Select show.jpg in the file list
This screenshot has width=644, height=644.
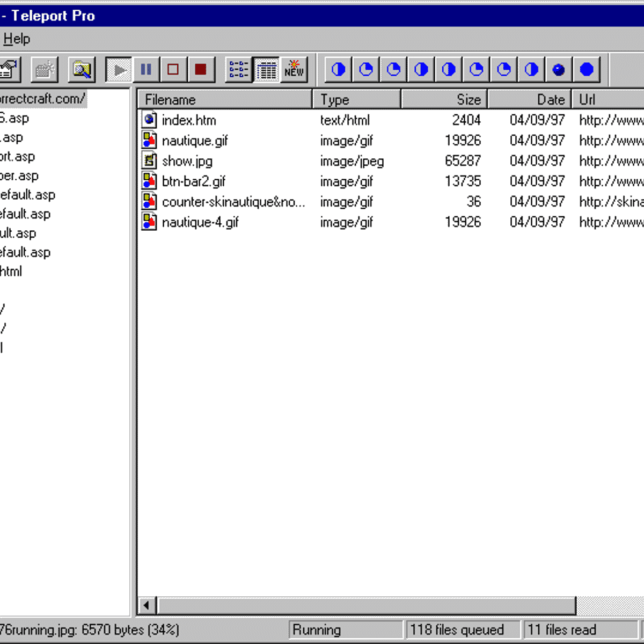pos(187,161)
